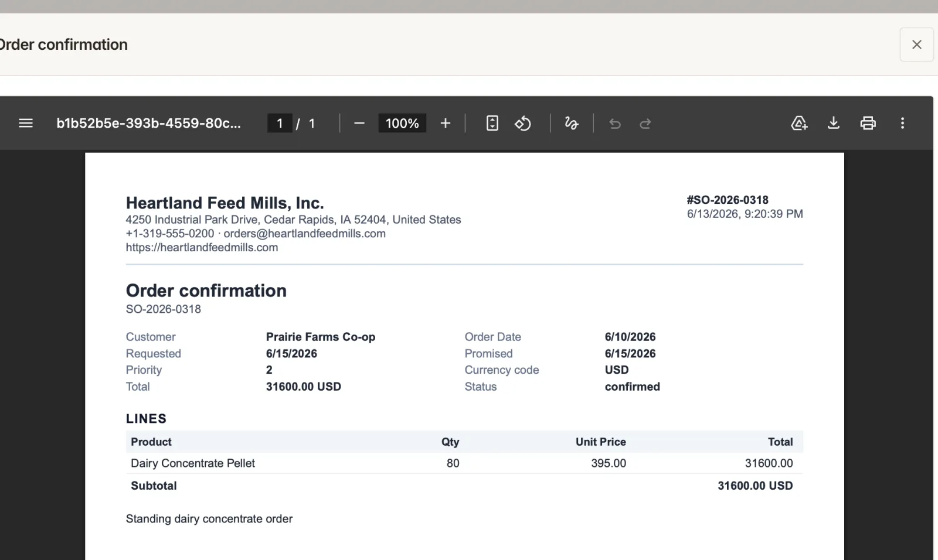Click the +1-319-555-0200 phone number

coord(170,233)
